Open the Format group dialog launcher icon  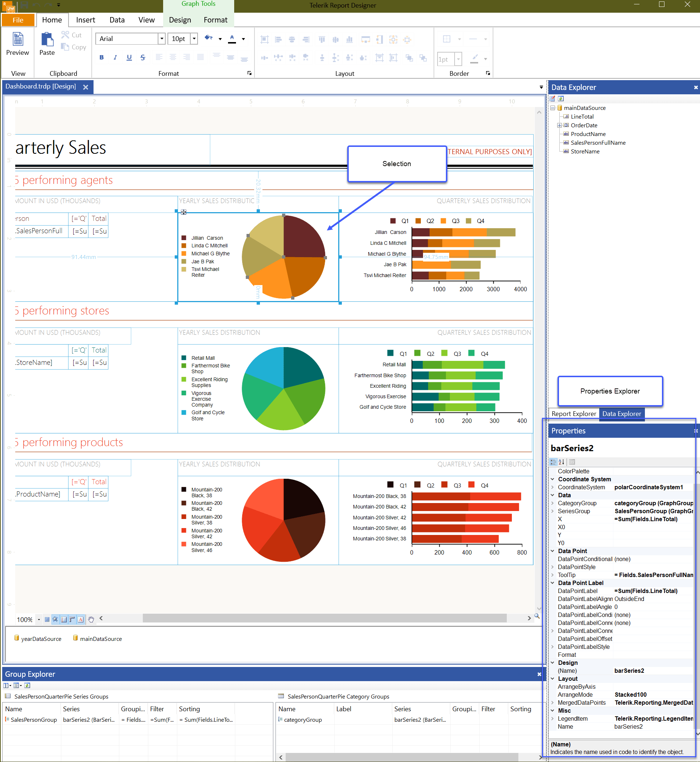(x=249, y=73)
